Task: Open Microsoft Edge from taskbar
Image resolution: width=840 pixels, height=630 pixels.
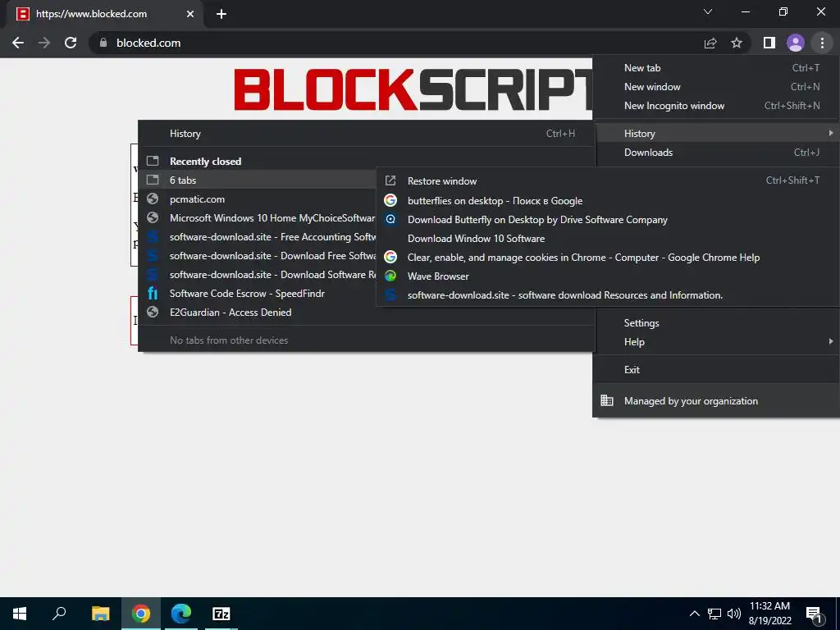Action: click(x=181, y=614)
